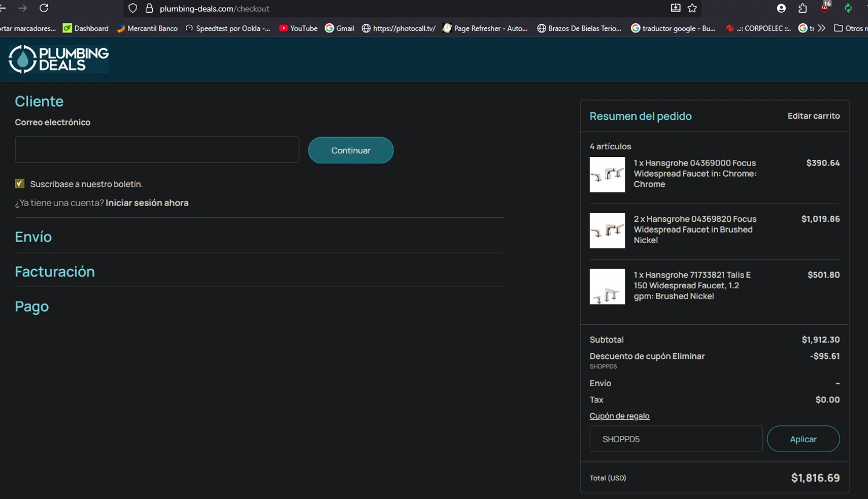This screenshot has width=868, height=499.
Task: Open the CORPOELEC bookmark
Action: click(x=758, y=28)
